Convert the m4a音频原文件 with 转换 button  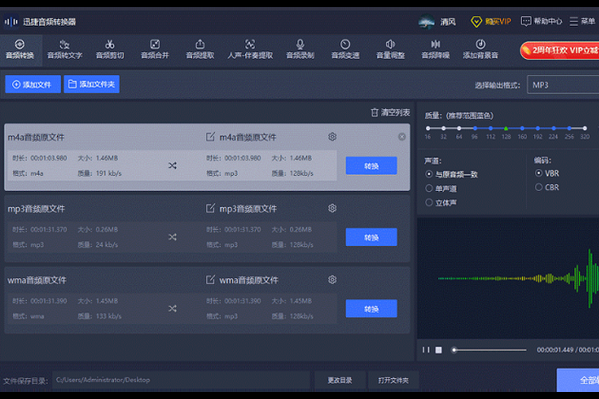click(x=371, y=166)
